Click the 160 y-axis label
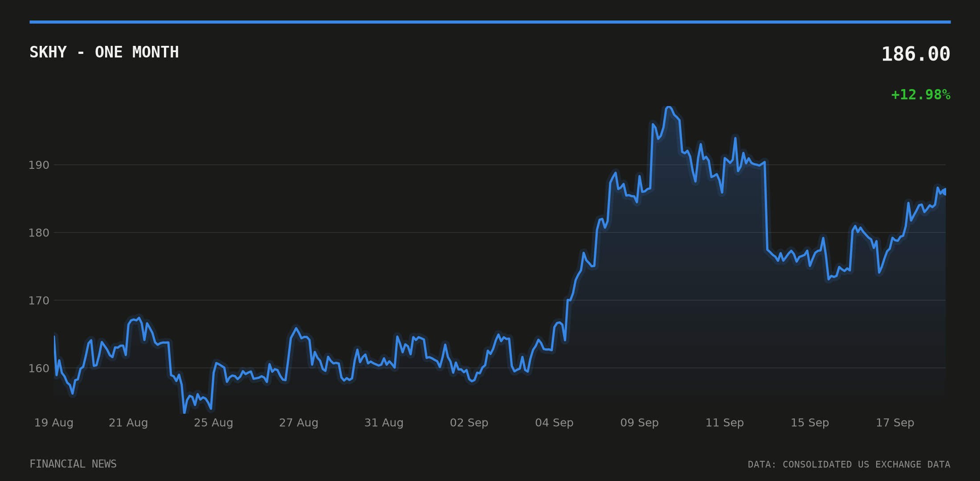 coord(39,368)
